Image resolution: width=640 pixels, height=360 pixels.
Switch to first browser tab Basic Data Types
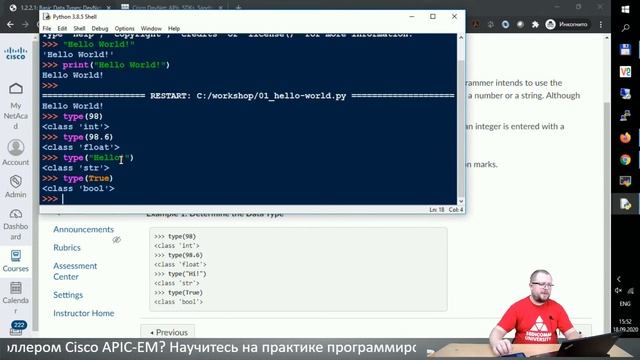point(60,7)
